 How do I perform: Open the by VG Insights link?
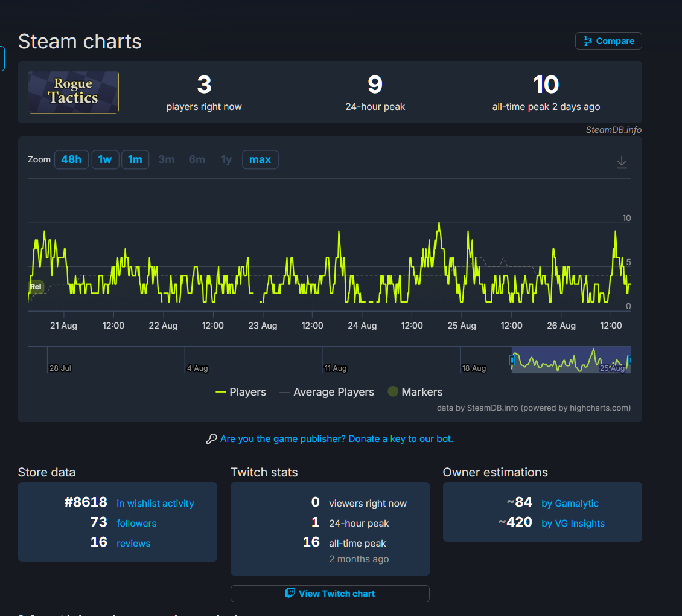[x=573, y=523]
